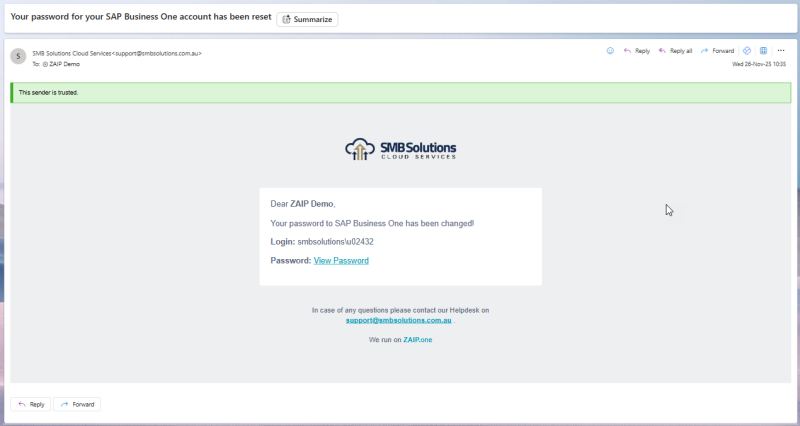Open the More actions ellipsis menu
Screen dimensions: 800x426
coord(781,50)
